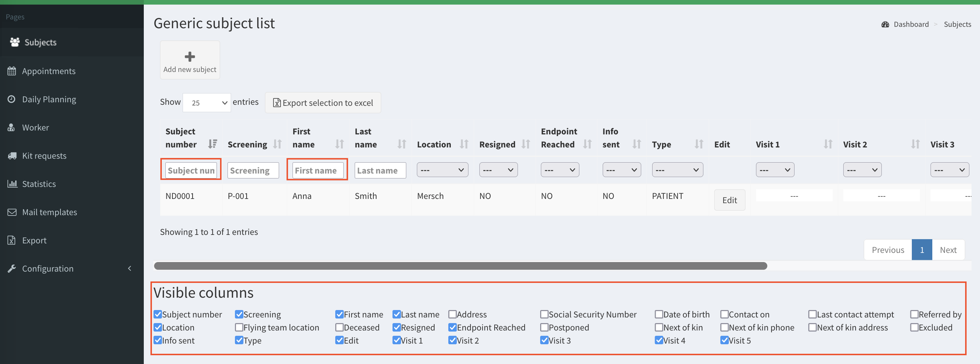Click the Dashboard gauge icon in breadcrumb
980x364 pixels.
pyautogui.click(x=885, y=24)
